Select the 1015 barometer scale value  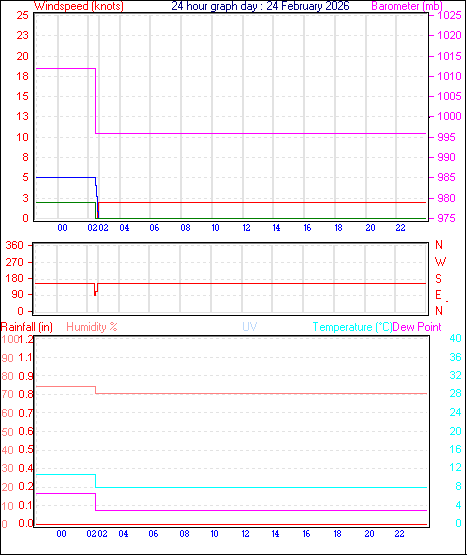click(449, 56)
